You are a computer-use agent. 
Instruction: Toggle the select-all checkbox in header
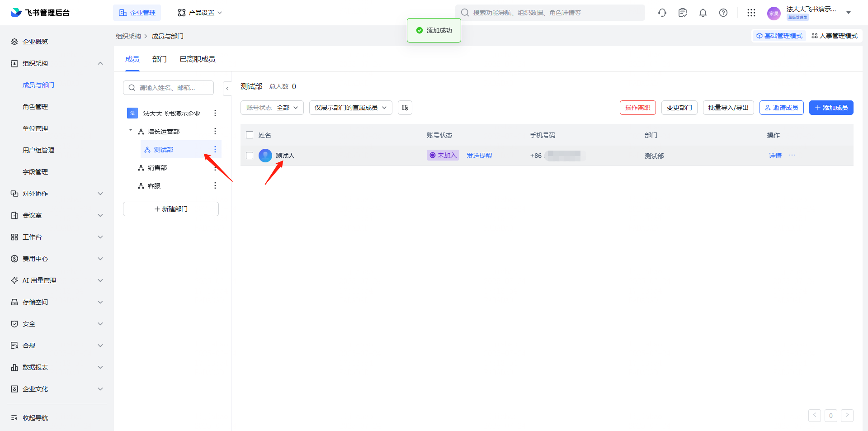tap(250, 135)
